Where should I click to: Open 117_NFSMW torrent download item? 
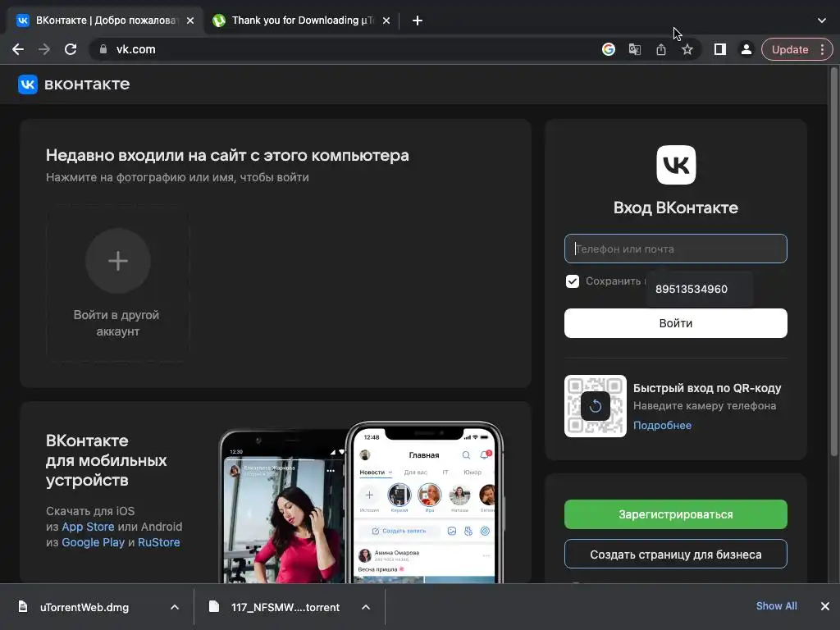285,607
